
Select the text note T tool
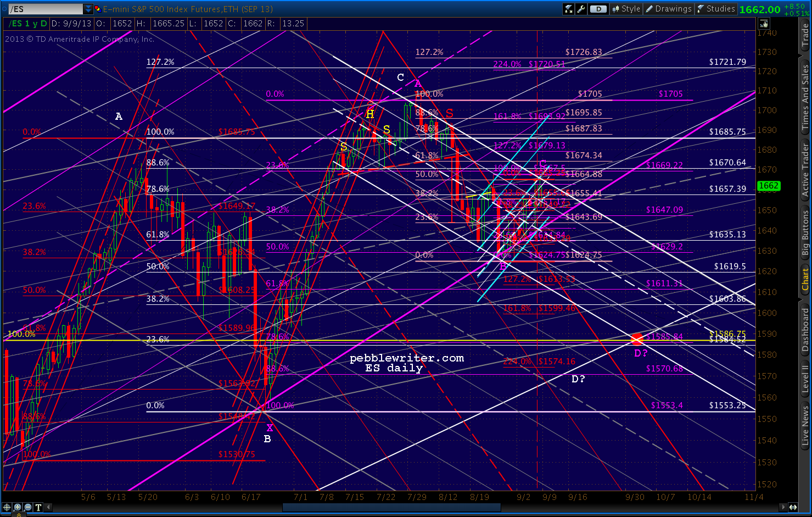(x=38, y=507)
